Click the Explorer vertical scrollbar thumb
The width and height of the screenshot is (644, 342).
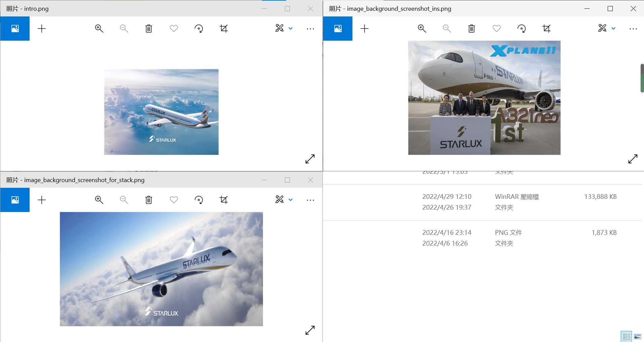pos(642,78)
